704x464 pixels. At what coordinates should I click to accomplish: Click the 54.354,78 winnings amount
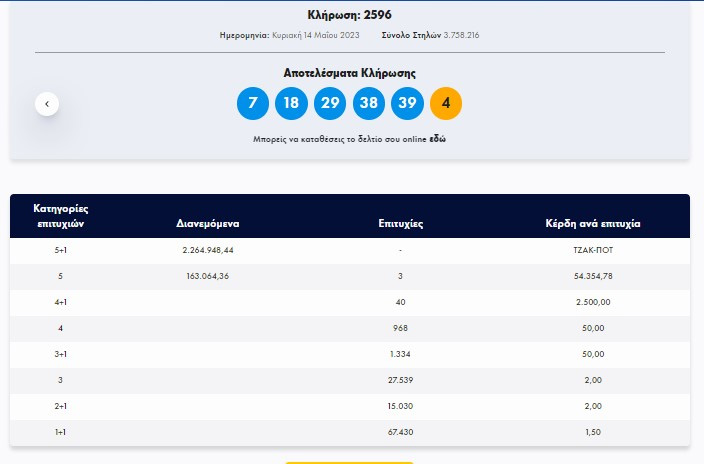pos(593,276)
